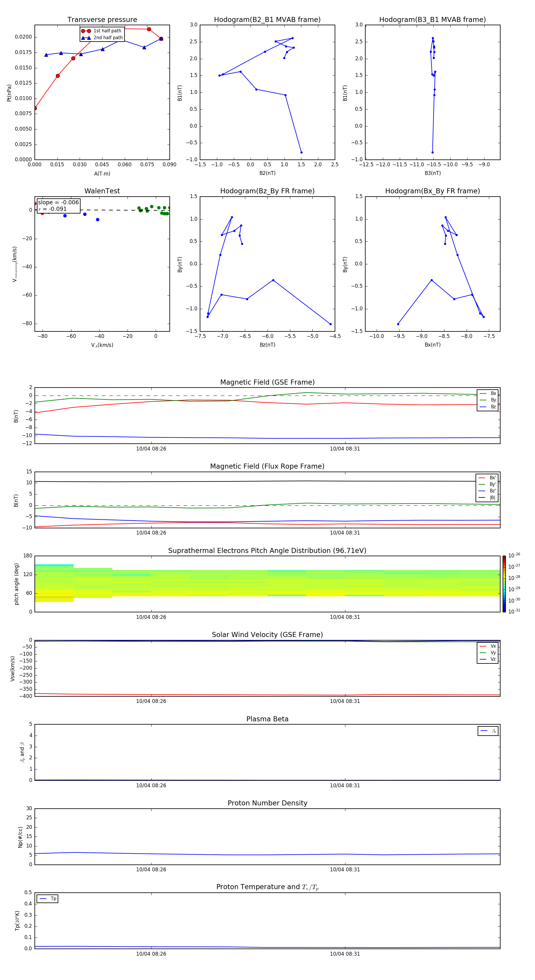Click the βp legend in Plasma Beta
Viewport: 535px width, 980px height.
point(488,731)
